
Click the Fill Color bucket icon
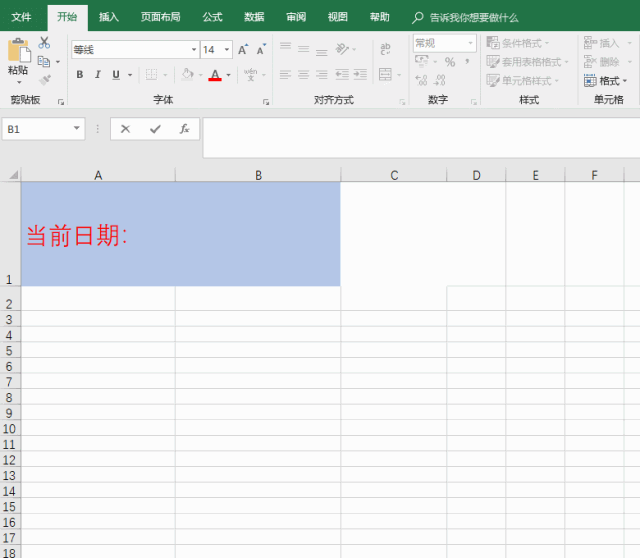pos(187,75)
